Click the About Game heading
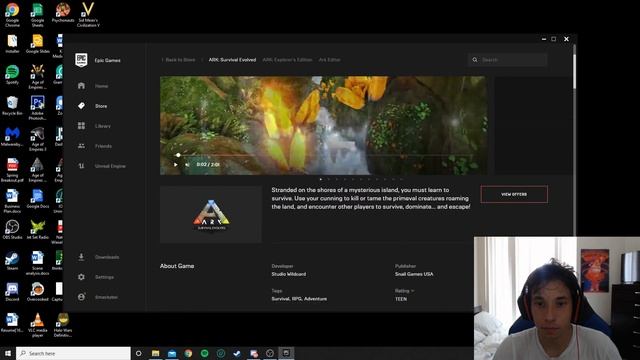Screen dimensions: 640x360 (x=177, y=266)
